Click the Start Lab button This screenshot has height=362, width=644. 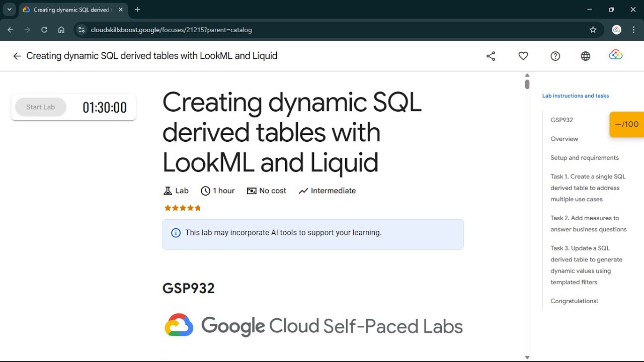[41, 107]
